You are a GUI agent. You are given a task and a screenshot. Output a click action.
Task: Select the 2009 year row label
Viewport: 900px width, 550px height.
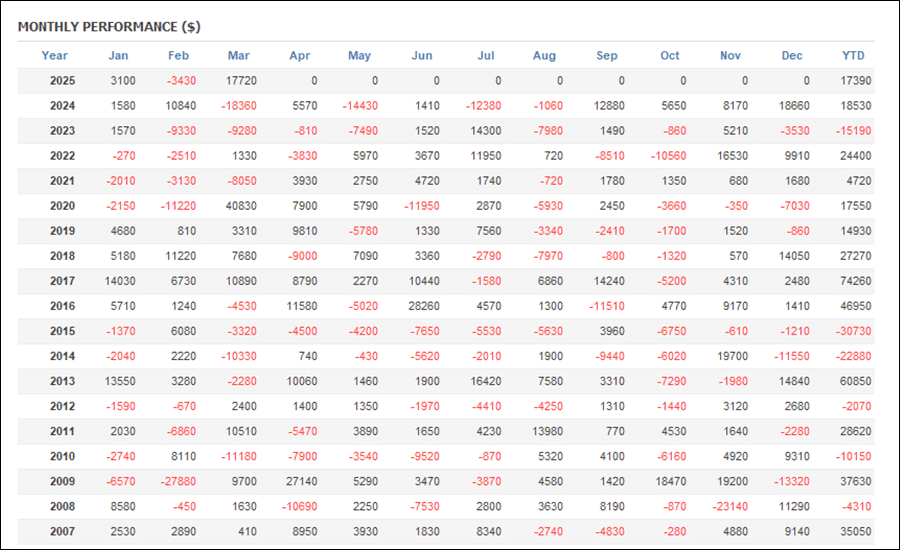[x=63, y=481]
